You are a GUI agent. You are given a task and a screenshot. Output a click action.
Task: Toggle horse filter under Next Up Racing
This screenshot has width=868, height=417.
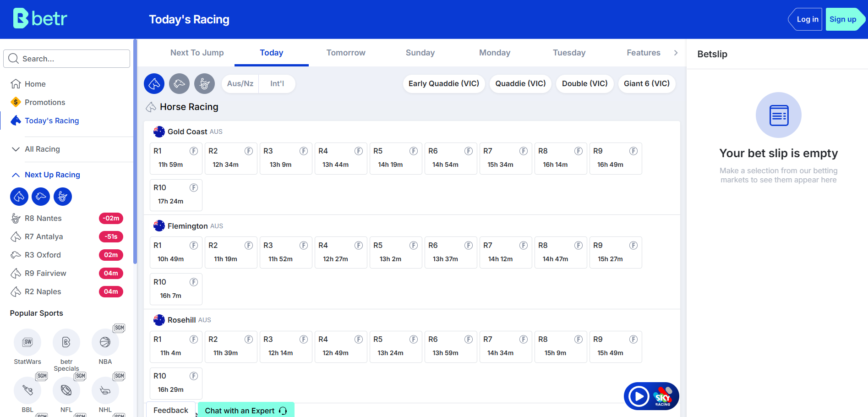tap(19, 197)
